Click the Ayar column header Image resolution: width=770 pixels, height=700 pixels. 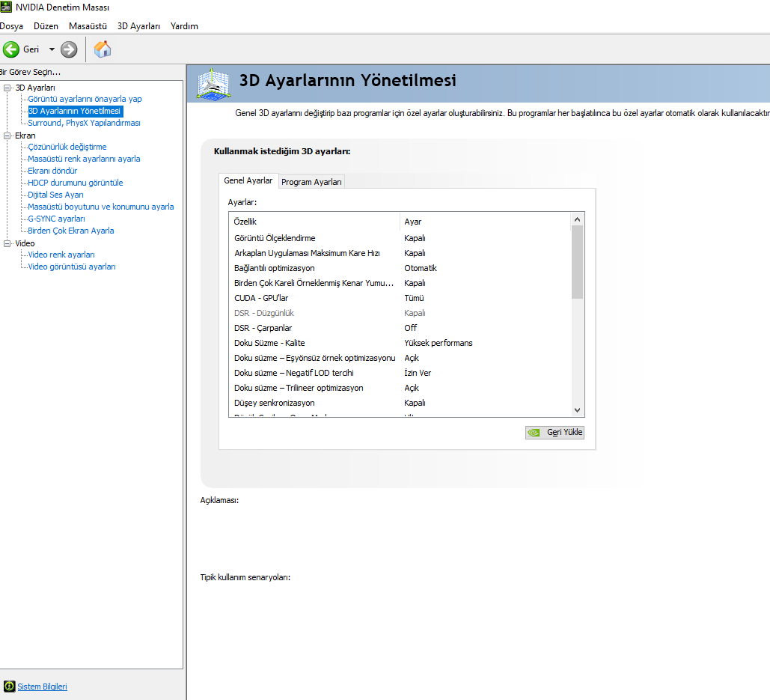[x=485, y=222]
